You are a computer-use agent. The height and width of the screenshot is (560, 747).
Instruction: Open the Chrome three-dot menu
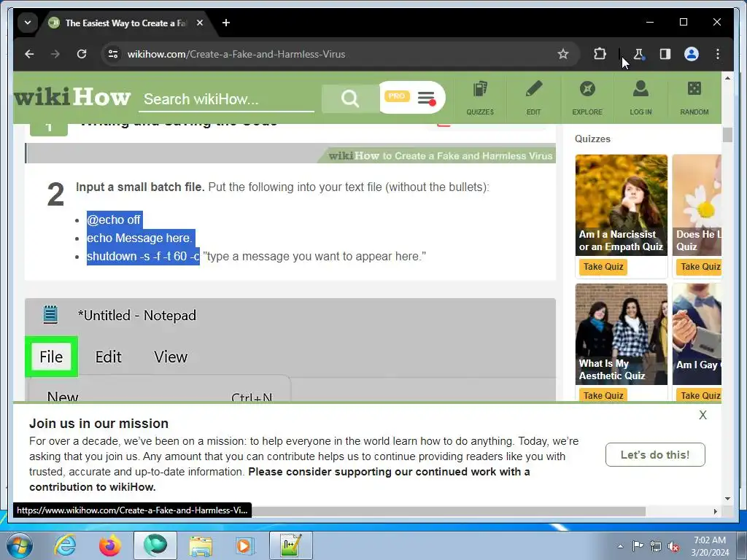point(718,54)
